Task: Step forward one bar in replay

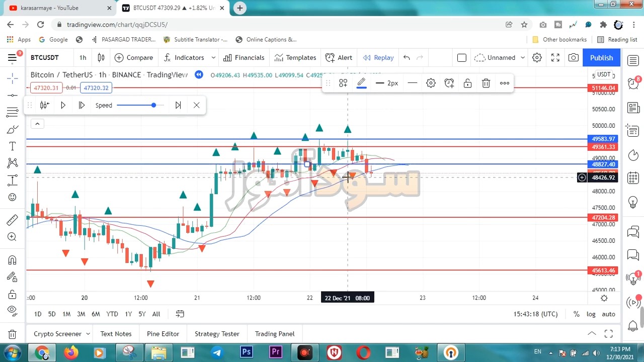Action: coord(82,105)
